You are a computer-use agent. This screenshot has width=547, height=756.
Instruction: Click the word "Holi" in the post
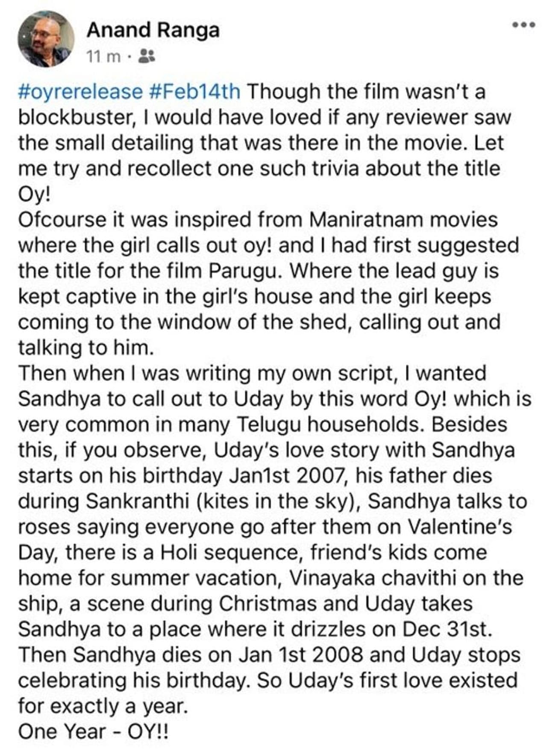coord(178,553)
